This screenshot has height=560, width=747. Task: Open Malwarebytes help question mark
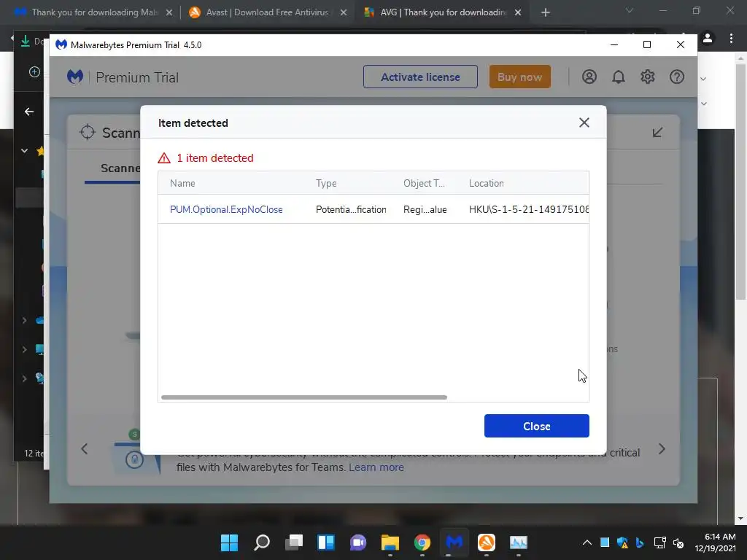(676, 77)
